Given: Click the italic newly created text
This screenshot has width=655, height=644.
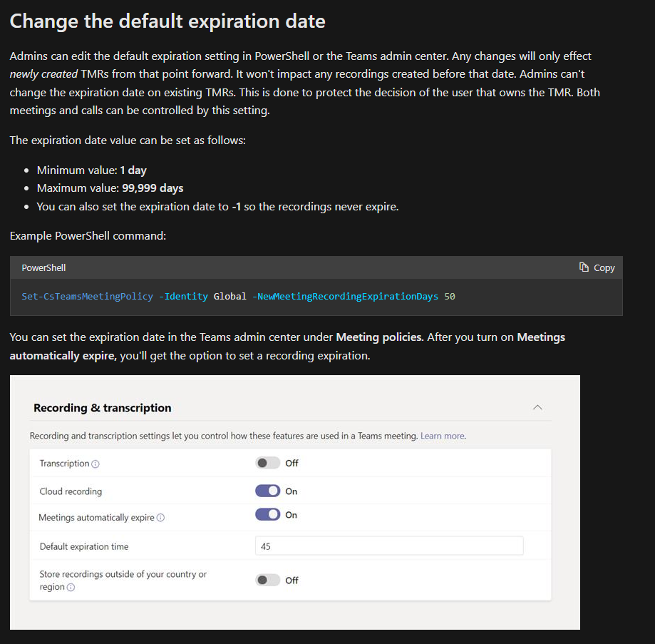Looking at the screenshot, I should click(43, 74).
